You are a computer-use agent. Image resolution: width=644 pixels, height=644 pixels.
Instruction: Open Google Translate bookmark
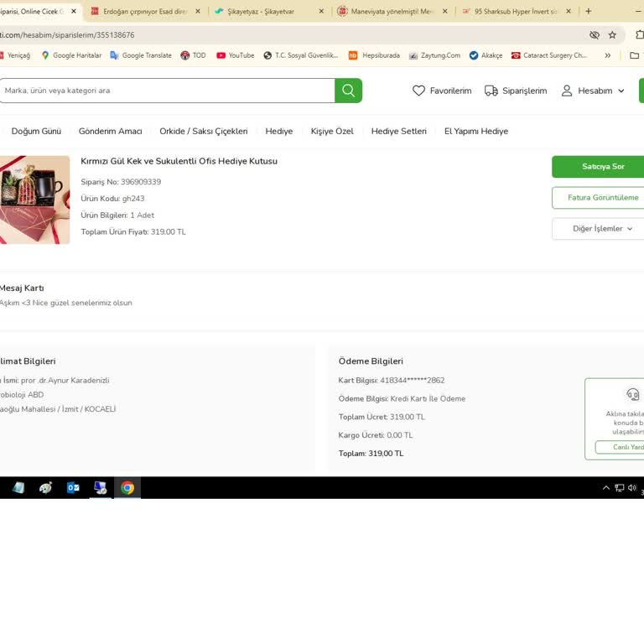141,55
